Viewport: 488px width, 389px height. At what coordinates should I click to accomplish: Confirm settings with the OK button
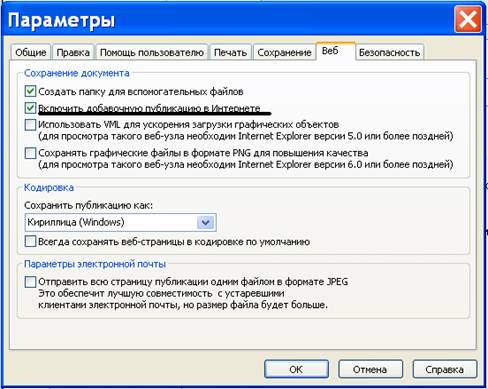[x=296, y=369]
